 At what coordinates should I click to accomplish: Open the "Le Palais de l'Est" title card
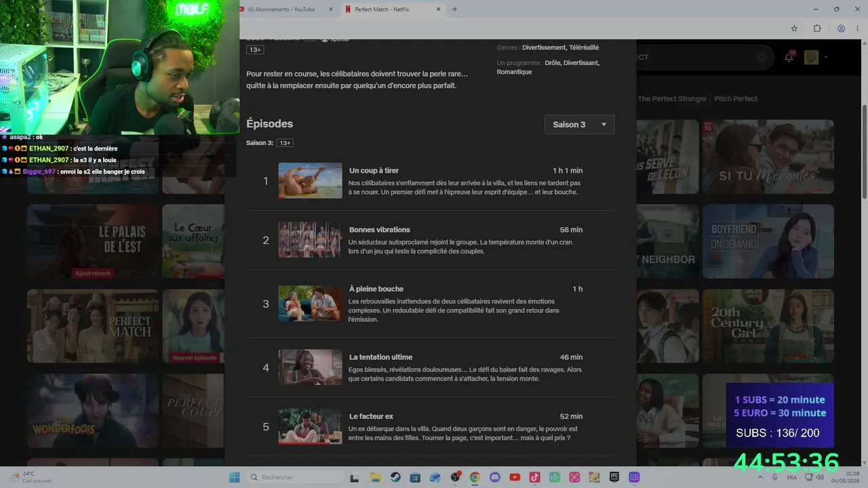(x=93, y=241)
